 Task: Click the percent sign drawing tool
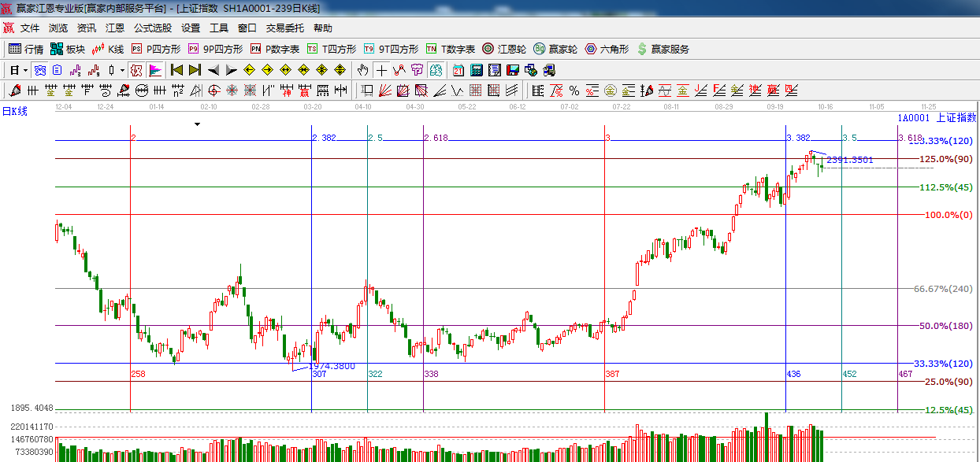(x=574, y=91)
